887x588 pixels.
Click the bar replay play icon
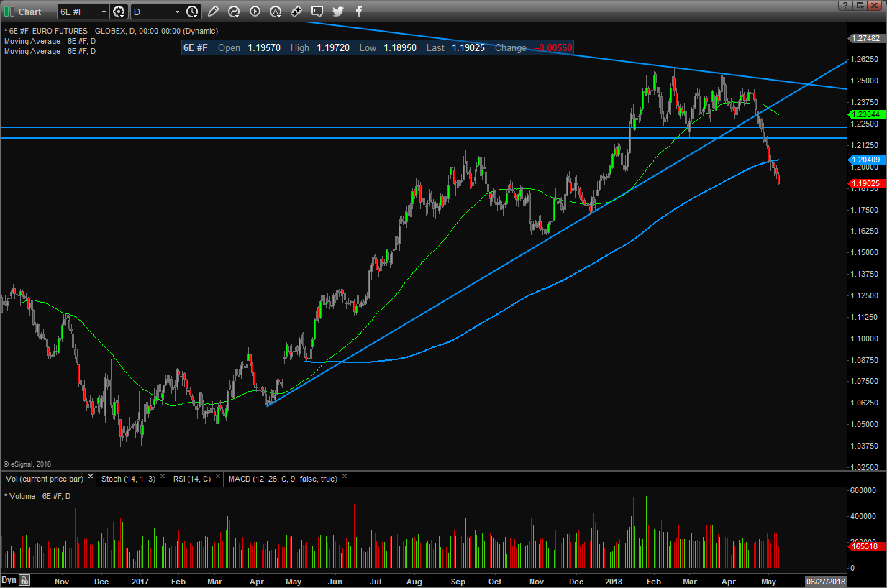255,12
